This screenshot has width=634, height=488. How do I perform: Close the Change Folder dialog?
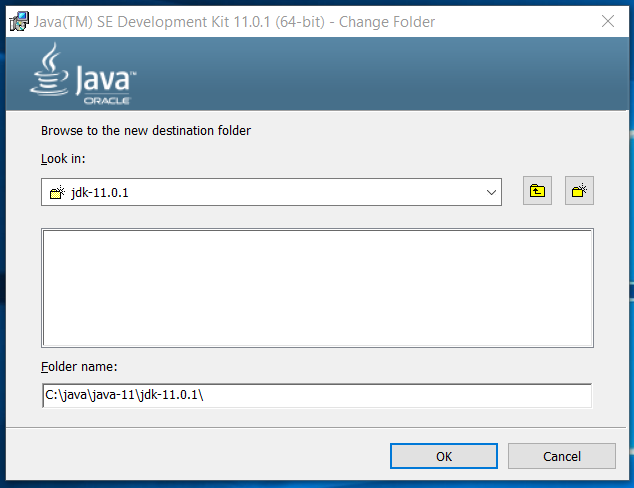point(608,21)
